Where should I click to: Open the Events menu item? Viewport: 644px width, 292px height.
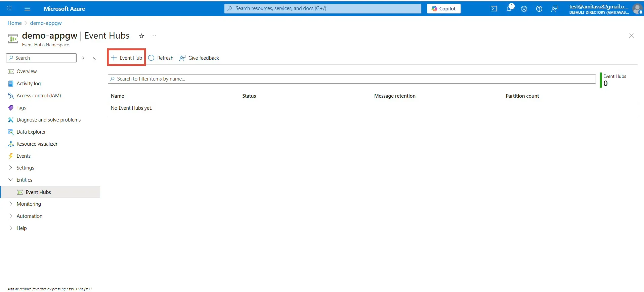(24, 156)
